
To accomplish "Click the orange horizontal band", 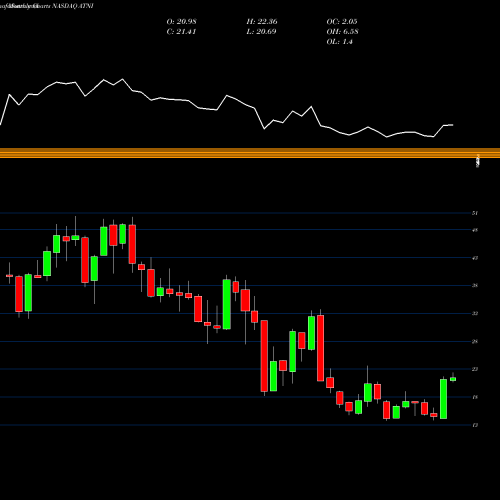I will [x=250, y=153].
